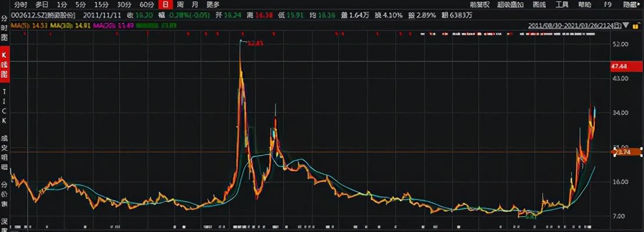Viewport: 644px width, 232px height.
Task: Expand the 更多 (more periods) menu
Action: click(213, 5)
